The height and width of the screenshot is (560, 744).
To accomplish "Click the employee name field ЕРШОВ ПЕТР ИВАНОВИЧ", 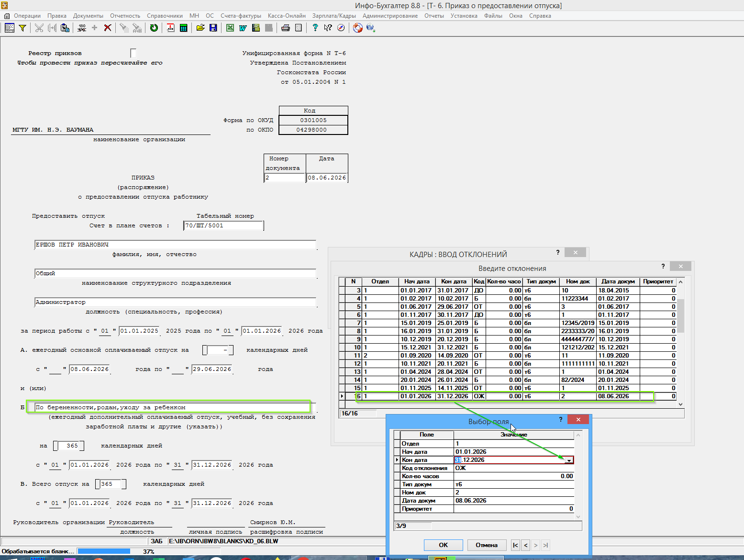I will [x=175, y=245].
